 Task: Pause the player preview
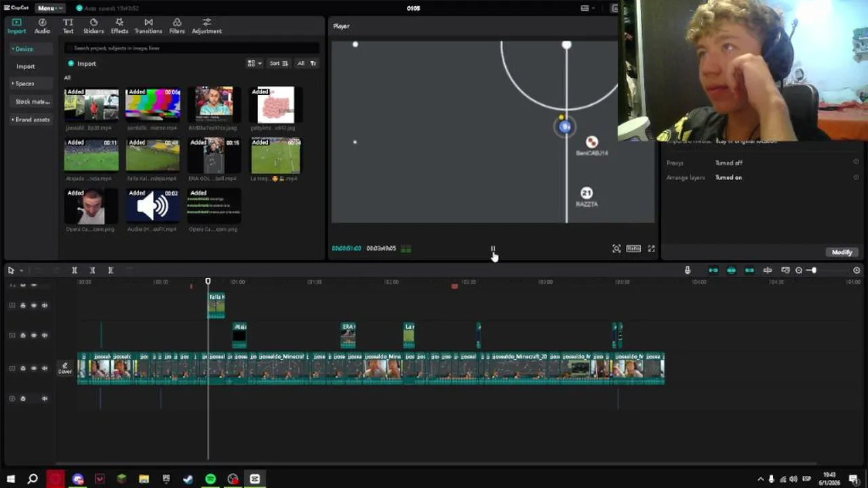pos(493,249)
